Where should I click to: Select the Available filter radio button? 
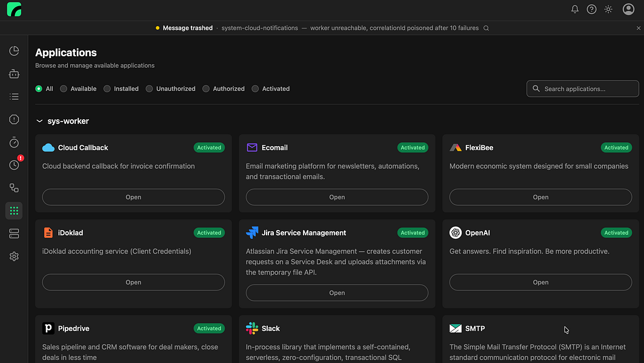pos(63,88)
